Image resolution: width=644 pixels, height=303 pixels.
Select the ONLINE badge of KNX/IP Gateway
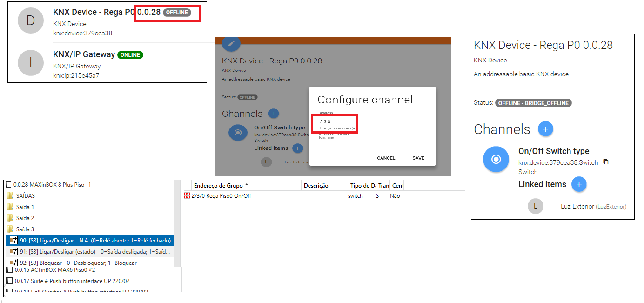[130, 55]
